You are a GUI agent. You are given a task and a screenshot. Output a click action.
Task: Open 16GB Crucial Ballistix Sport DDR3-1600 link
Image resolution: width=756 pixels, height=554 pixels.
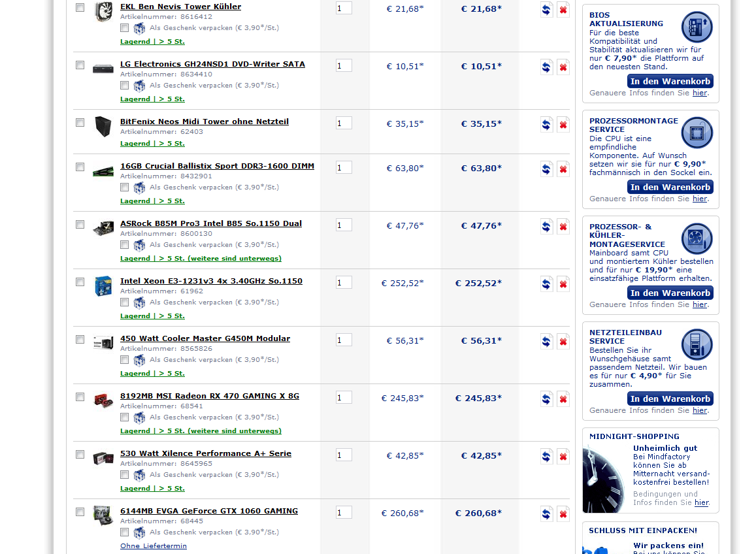(x=217, y=166)
